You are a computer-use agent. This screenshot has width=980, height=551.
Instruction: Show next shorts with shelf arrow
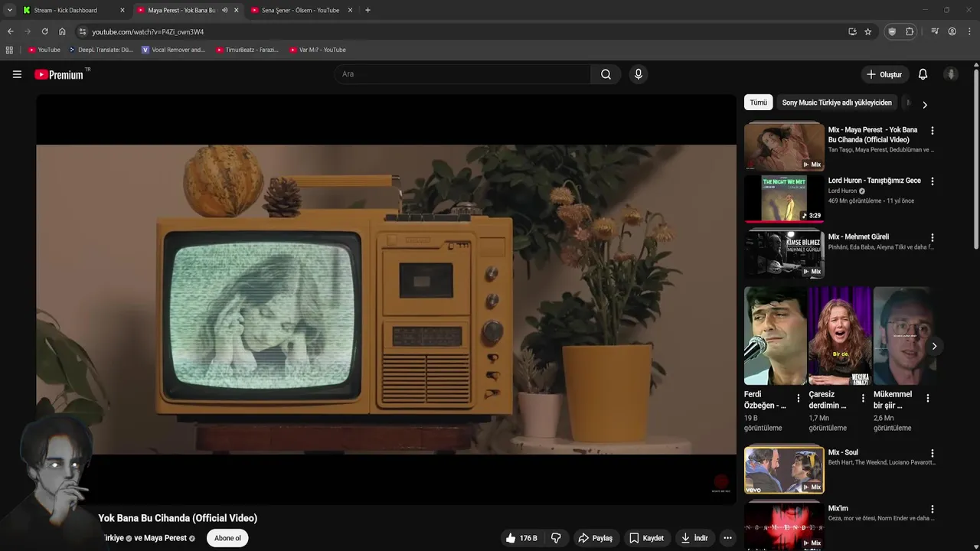934,346
